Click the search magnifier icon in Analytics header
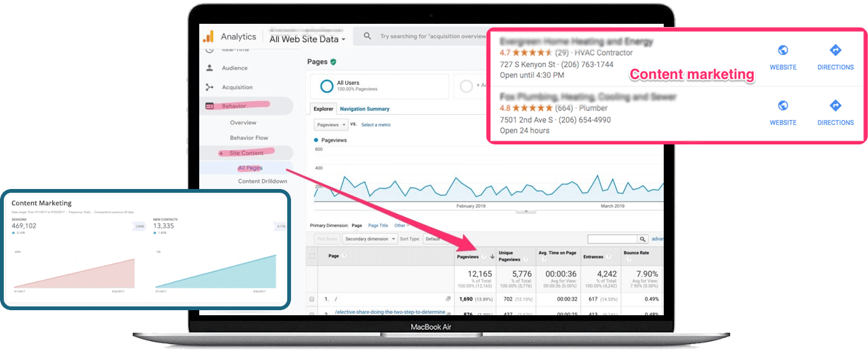This screenshot has height=351, width=868. 367,36
